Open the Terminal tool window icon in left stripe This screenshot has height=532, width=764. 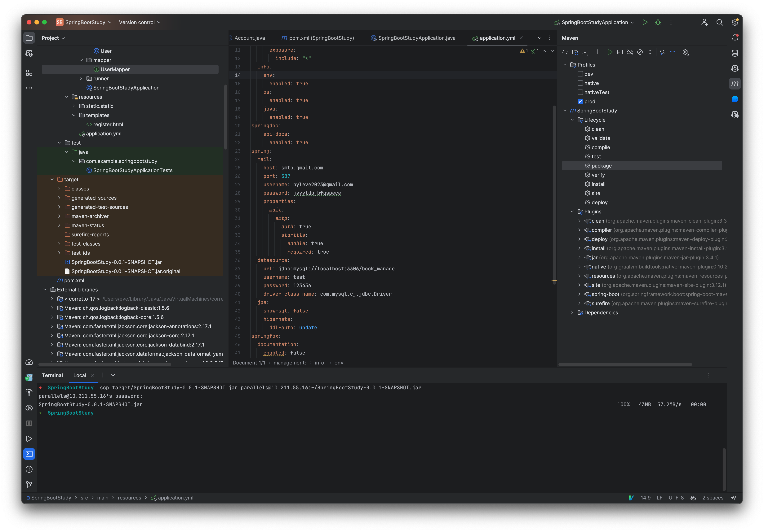(29, 454)
